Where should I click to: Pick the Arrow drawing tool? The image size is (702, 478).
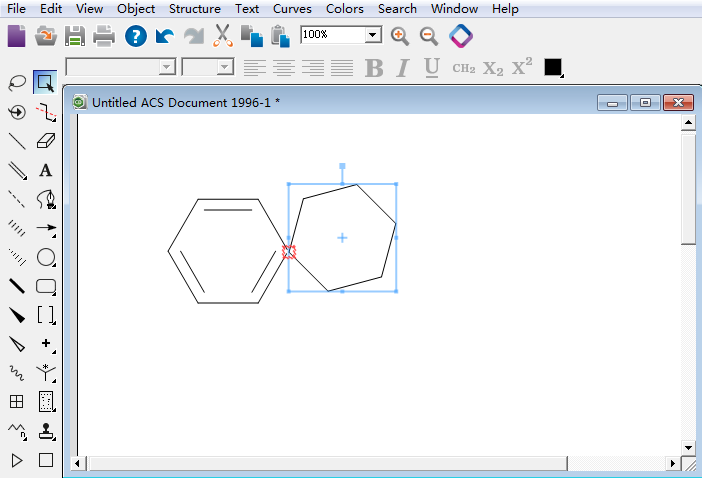click(x=46, y=228)
